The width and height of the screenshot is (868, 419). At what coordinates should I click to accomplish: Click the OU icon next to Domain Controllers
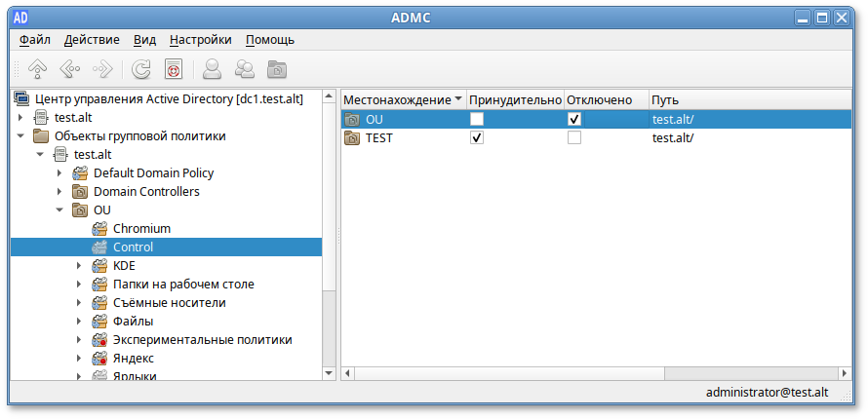point(80,192)
